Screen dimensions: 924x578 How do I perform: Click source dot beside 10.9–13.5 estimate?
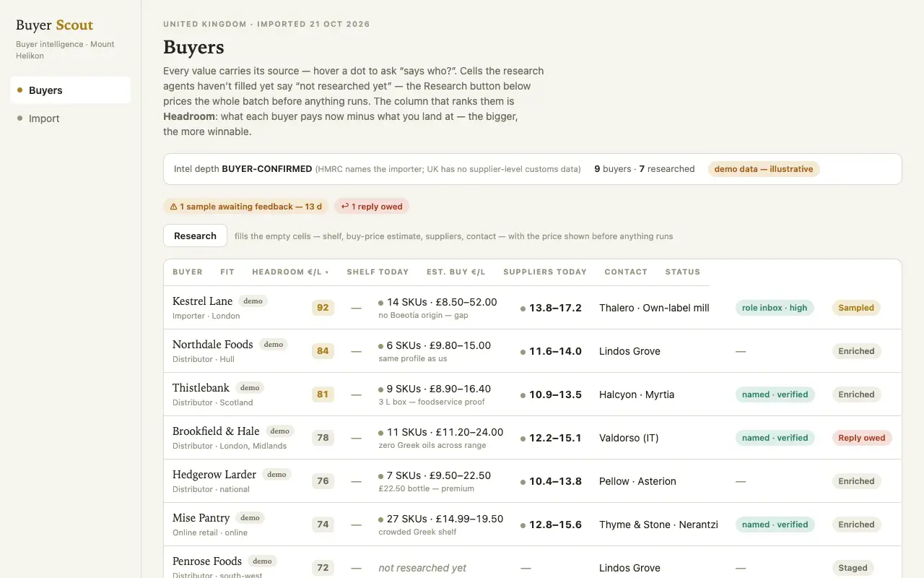coord(523,395)
